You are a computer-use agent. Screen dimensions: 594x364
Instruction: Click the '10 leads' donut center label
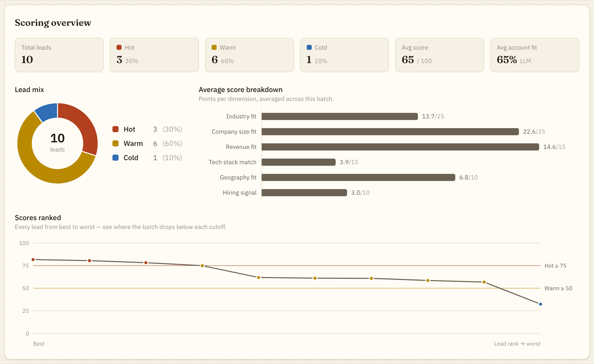click(x=58, y=142)
